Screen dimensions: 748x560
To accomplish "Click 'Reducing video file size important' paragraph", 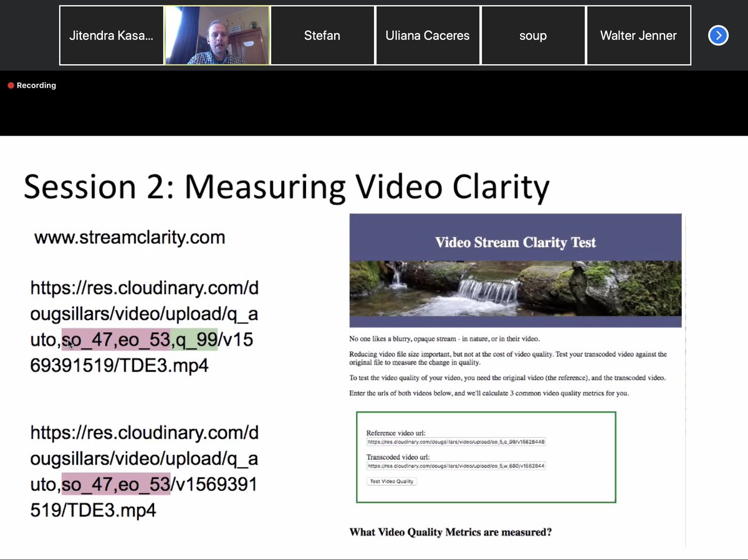I will (508, 358).
